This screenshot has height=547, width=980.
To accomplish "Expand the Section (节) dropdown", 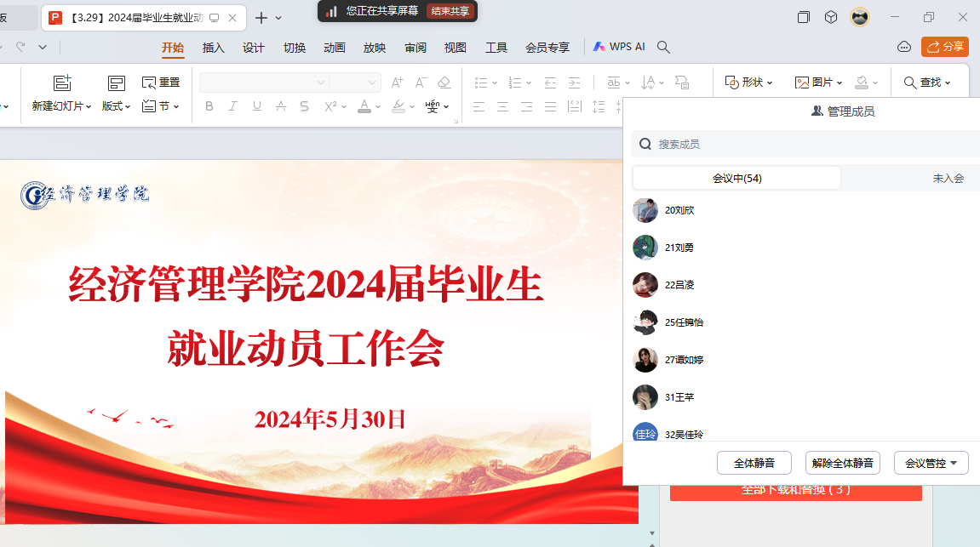I will (x=176, y=107).
